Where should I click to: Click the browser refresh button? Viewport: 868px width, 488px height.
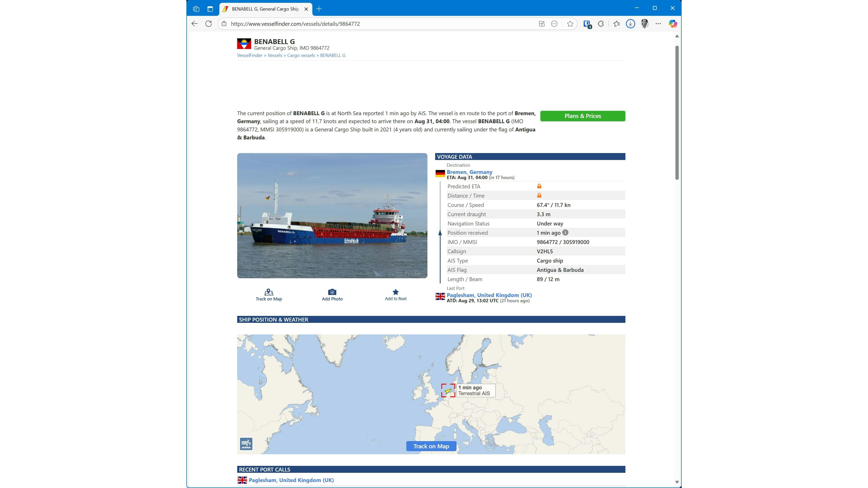(209, 24)
